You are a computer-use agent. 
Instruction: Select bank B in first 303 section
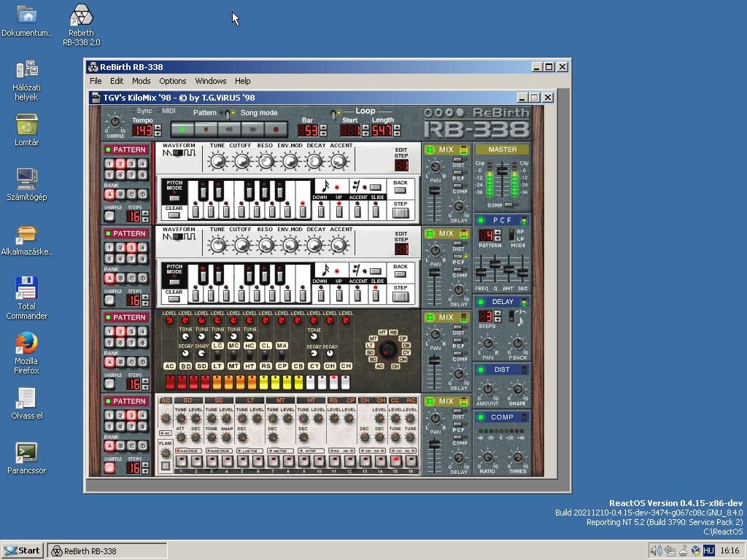[120, 194]
